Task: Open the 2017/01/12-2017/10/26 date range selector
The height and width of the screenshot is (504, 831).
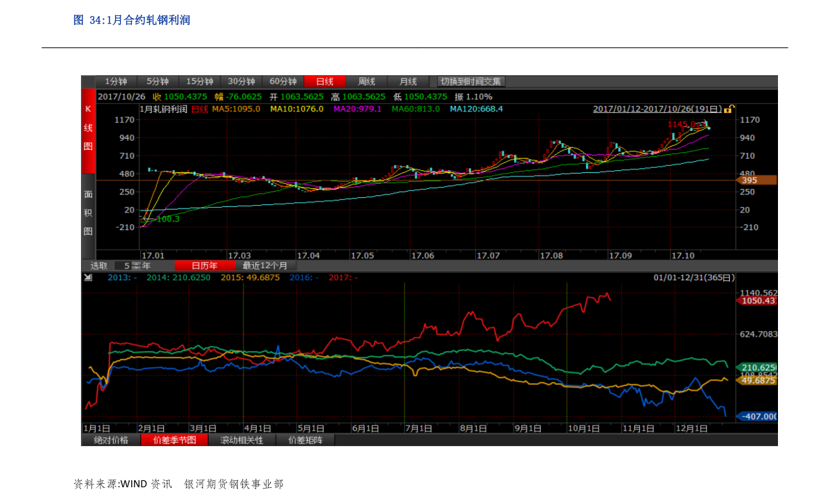Action: coord(657,109)
